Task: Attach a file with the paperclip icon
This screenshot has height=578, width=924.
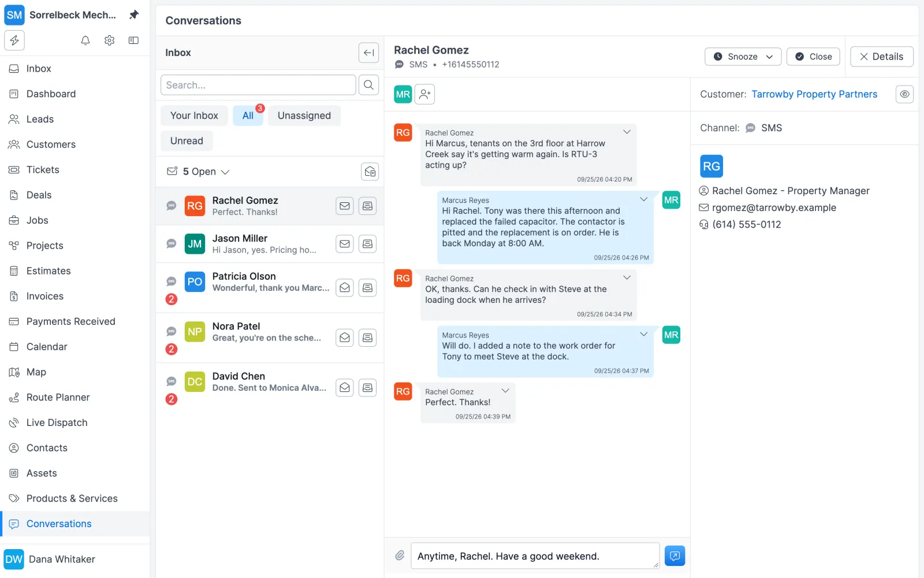Action: tap(400, 555)
